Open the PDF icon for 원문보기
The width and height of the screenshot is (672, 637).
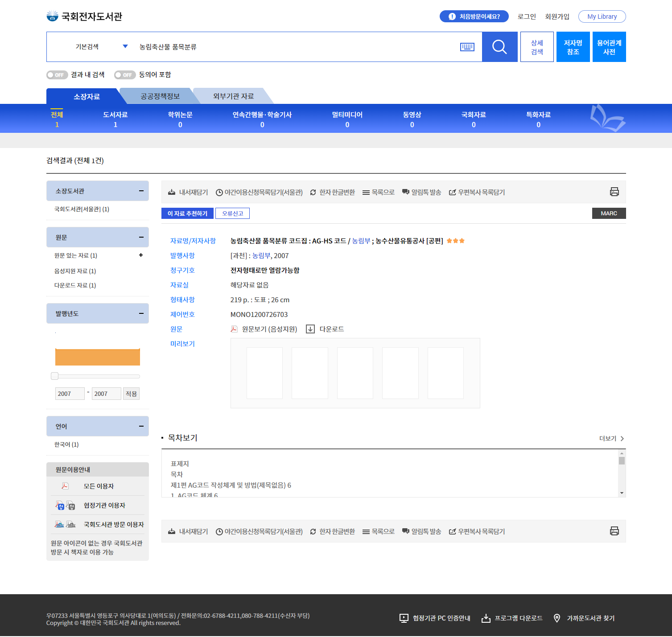[x=234, y=329]
